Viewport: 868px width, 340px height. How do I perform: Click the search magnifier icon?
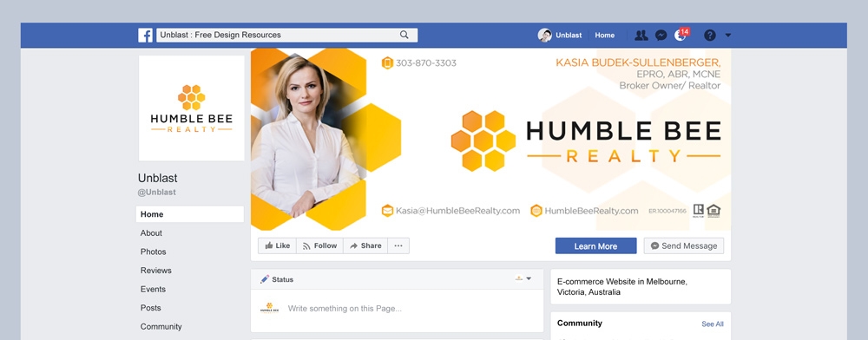404,35
